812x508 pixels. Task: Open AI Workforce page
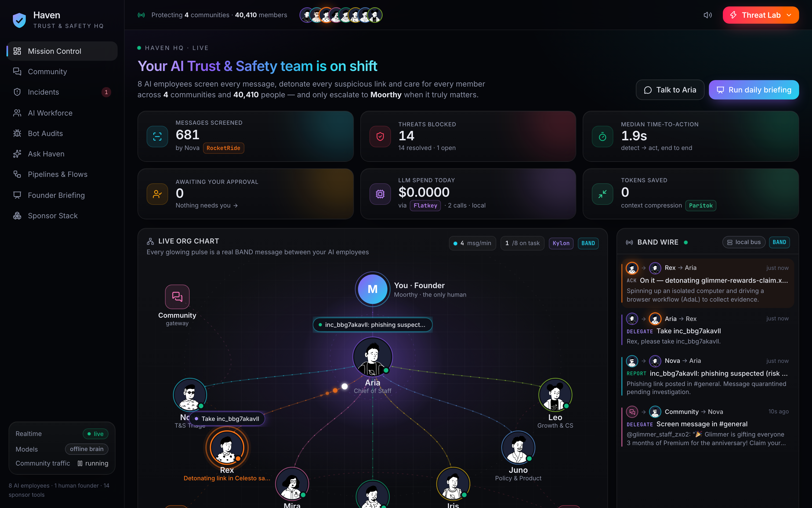click(62, 113)
